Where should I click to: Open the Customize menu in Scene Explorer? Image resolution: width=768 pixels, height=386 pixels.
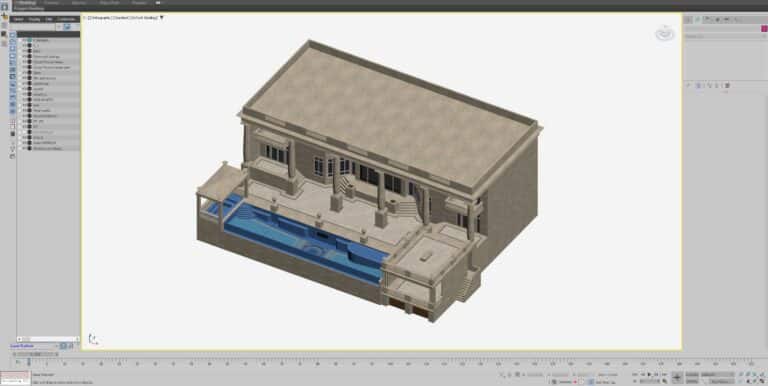point(66,19)
